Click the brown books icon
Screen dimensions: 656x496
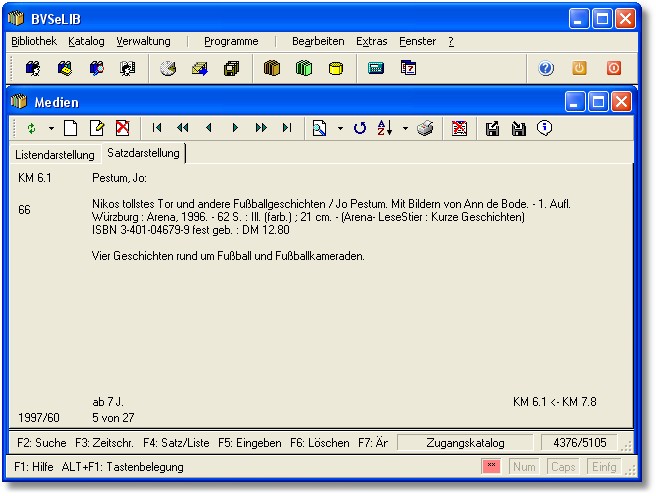[272, 68]
